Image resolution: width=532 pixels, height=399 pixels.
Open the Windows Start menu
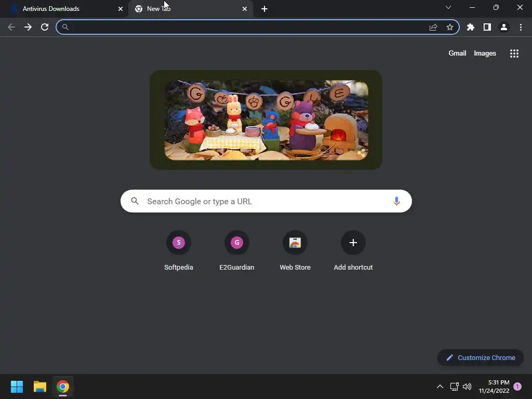tap(17, 387)
